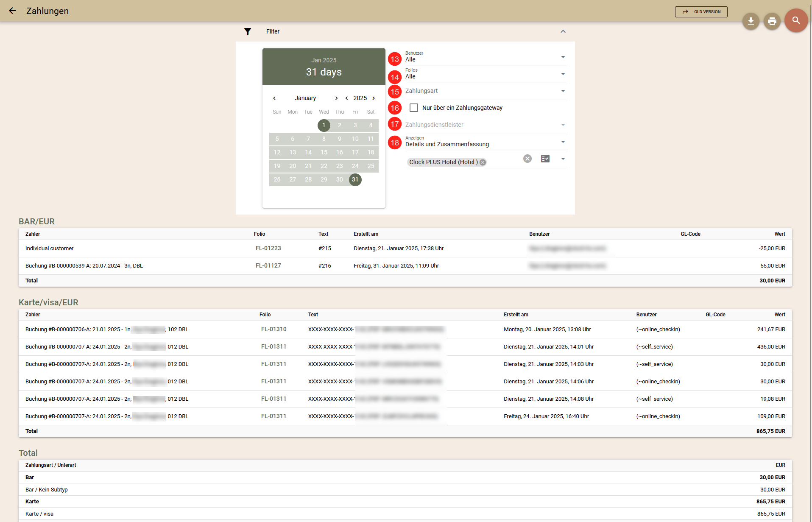Select January 15 in calendar
The image size is (812, 522).
(x=324, y=152)
